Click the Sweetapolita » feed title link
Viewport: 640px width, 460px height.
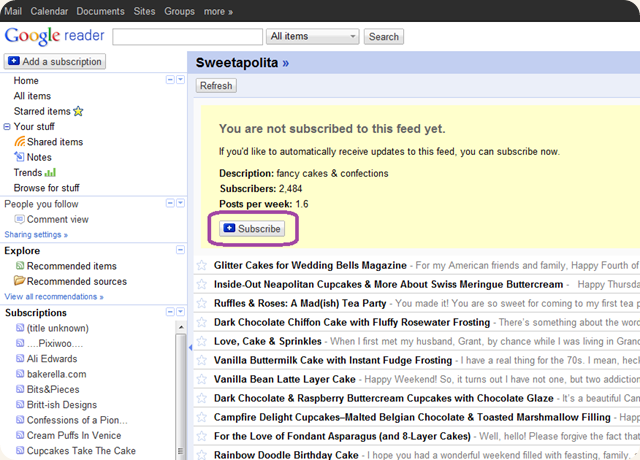pos(242,62)
